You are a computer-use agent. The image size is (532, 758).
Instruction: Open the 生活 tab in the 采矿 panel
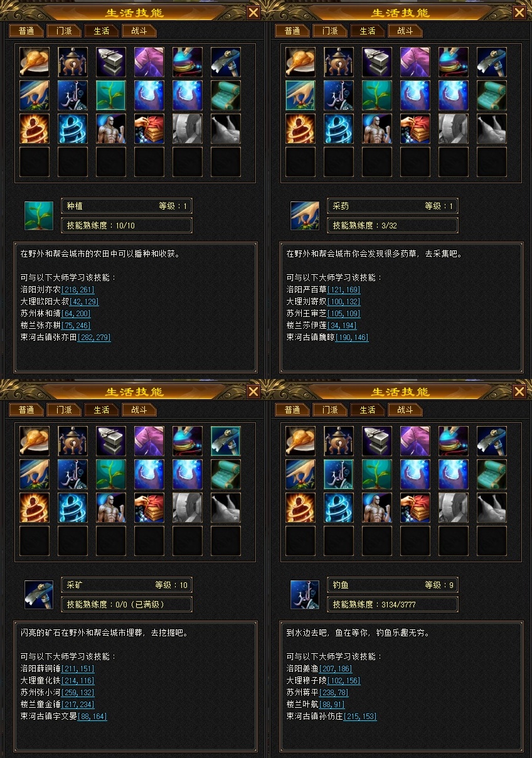point(102,410)
